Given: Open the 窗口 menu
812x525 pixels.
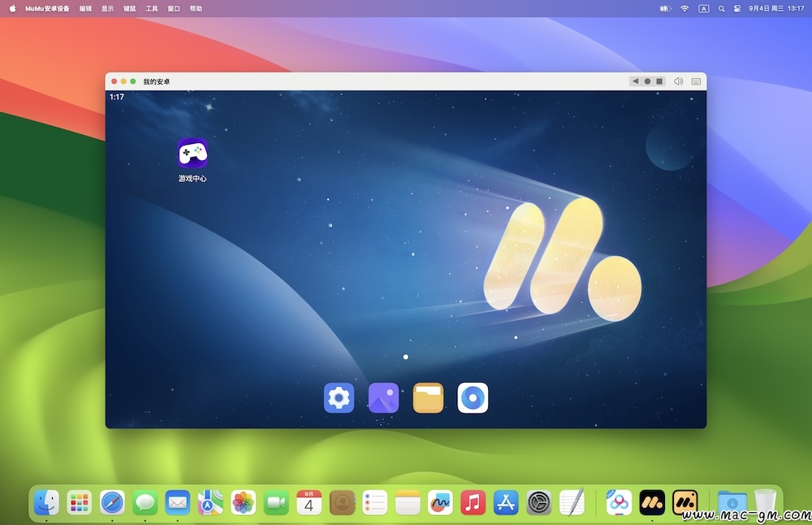Looking at the screenshot, I should pyautogui.click(x=174, y=9).
